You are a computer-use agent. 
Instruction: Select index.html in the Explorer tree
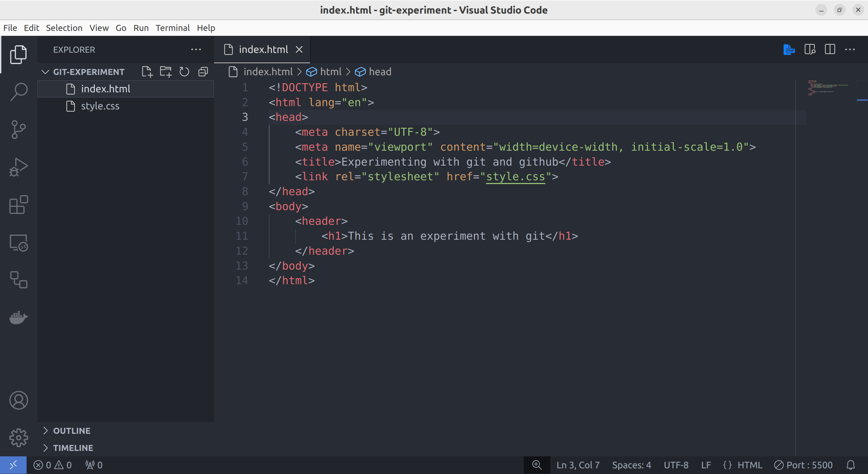coord(126,89)
